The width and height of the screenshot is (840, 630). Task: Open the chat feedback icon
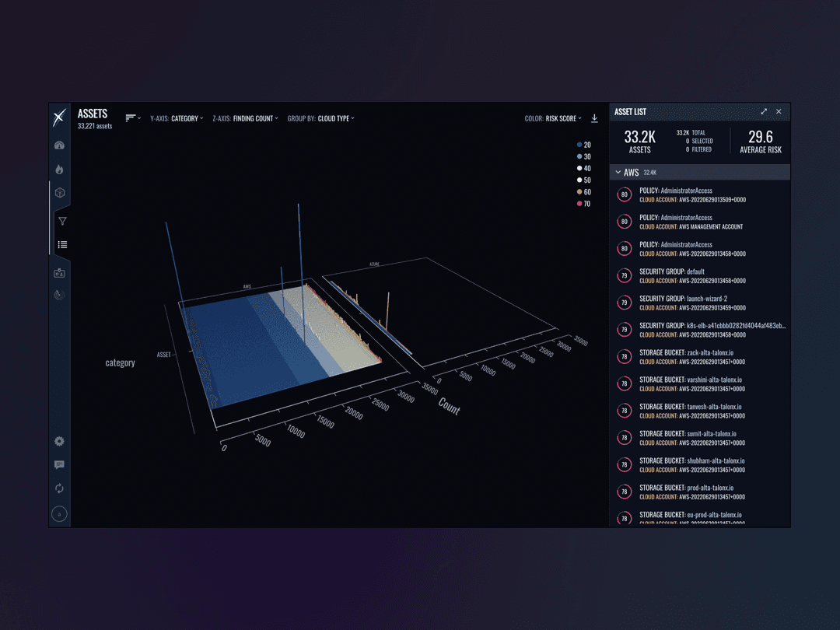[59, 465]
